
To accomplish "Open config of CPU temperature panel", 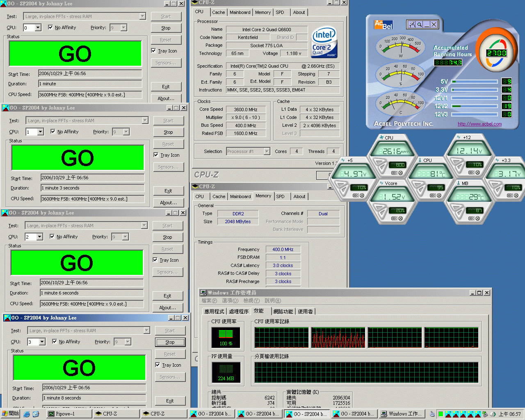I will [433, 195].
